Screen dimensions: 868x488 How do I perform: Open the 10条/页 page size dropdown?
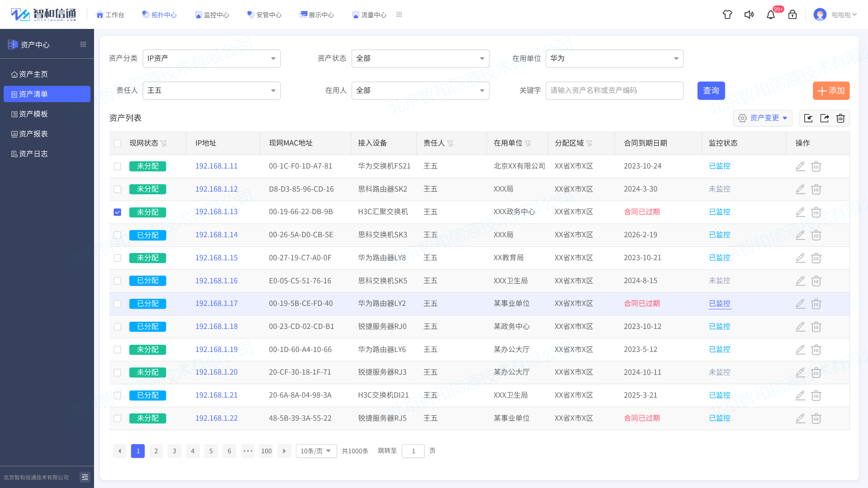point(316,450)
